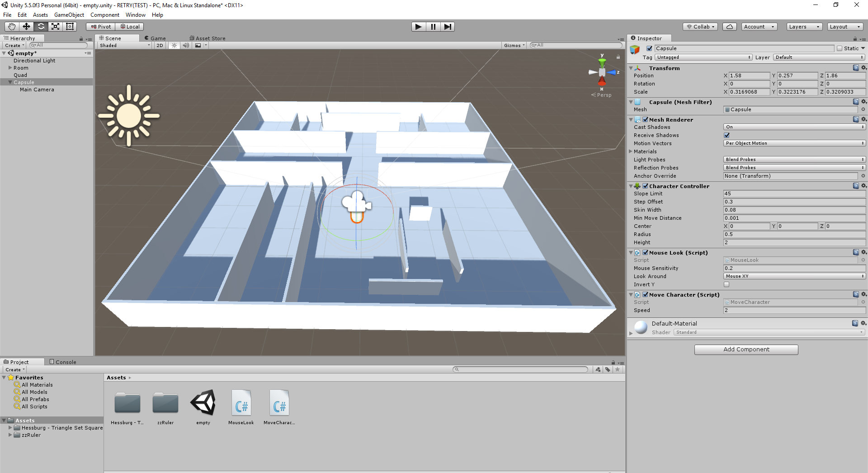Toggle scene lighting sun icon
Image resolution: width=868 pixels, height=473 pixels.
(x=174, y=45)
